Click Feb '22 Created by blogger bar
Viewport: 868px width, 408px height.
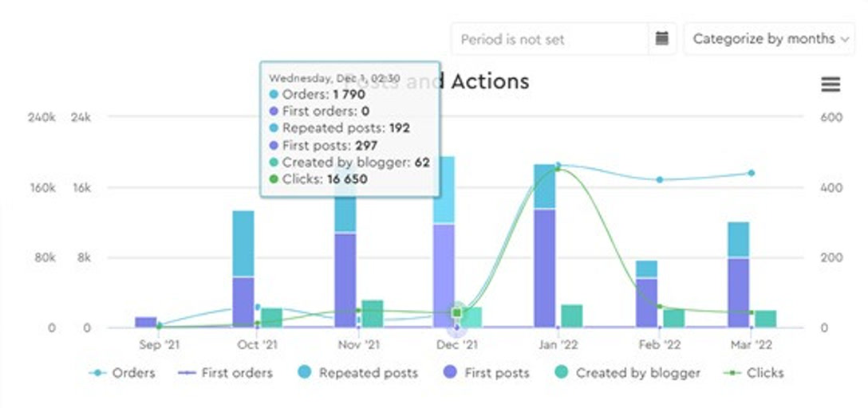point(673,319)
